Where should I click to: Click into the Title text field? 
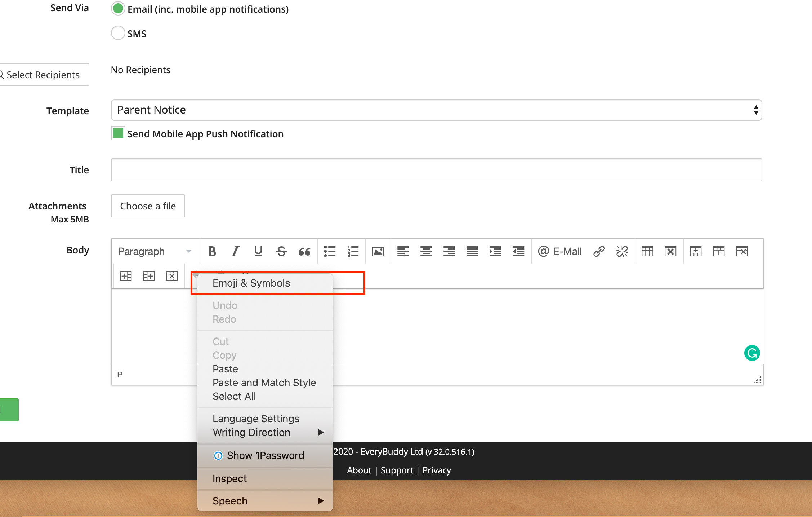click(x=436, y=170)
